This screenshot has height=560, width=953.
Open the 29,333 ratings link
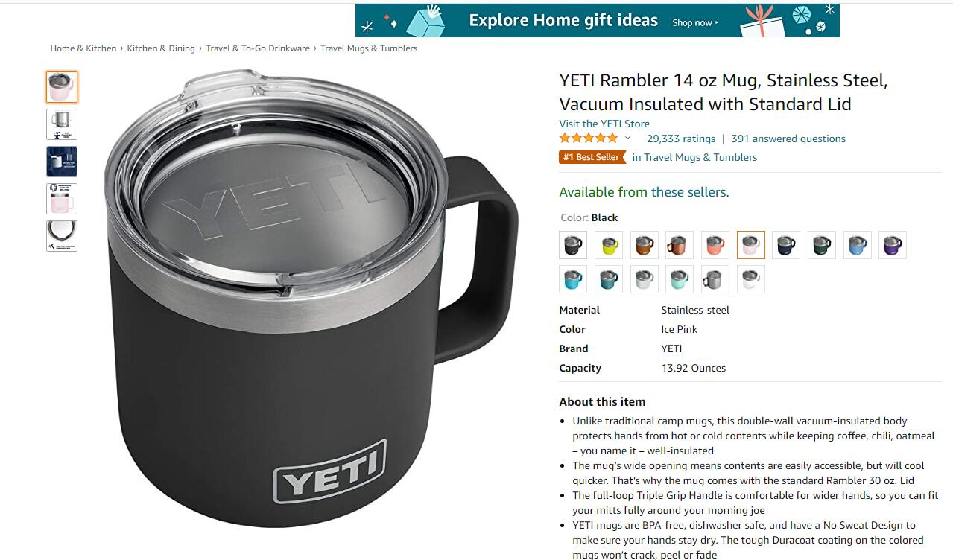pyautogui.click(x=681, y=139)
